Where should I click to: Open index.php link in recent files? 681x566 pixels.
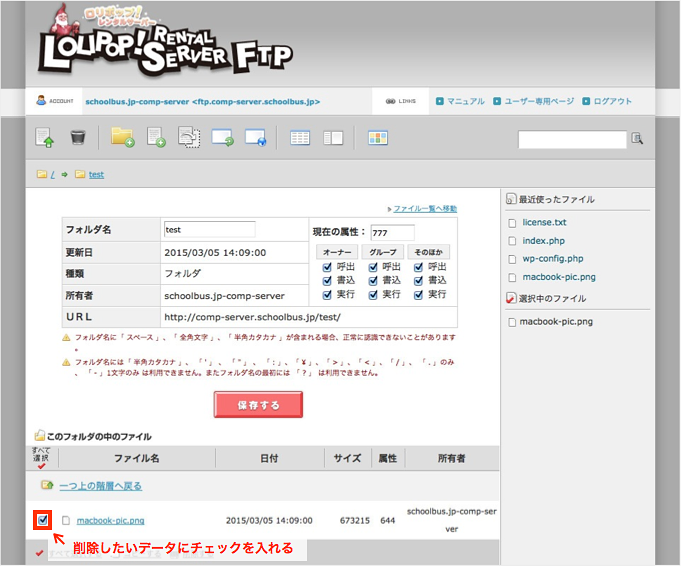tap(543, 241)
